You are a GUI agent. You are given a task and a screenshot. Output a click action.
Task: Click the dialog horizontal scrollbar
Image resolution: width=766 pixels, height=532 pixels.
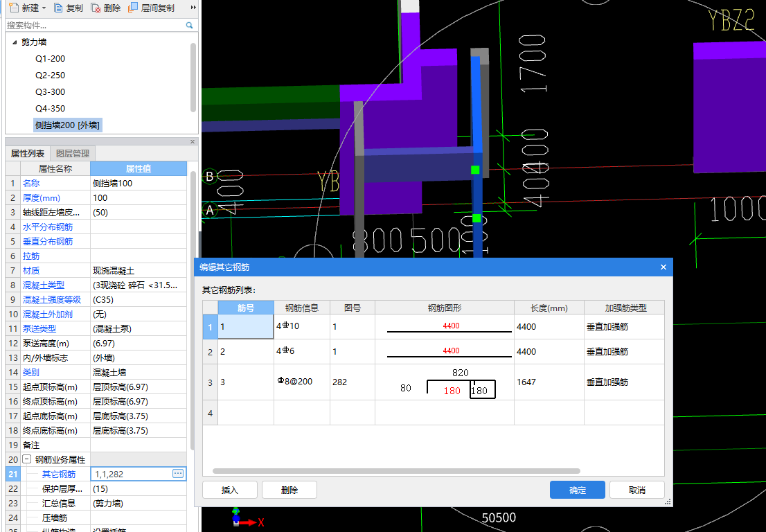[x=396, y=471]
